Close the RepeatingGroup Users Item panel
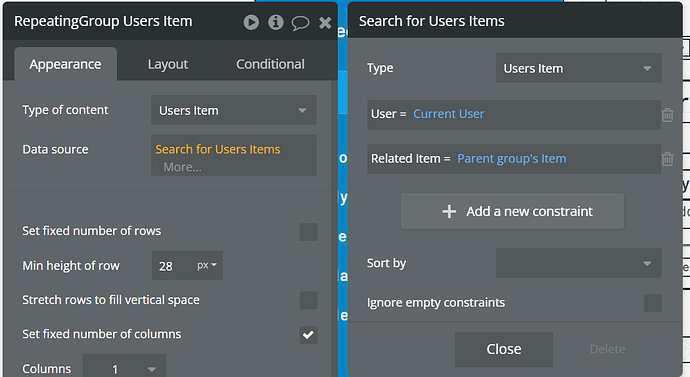 coord(325,22)
